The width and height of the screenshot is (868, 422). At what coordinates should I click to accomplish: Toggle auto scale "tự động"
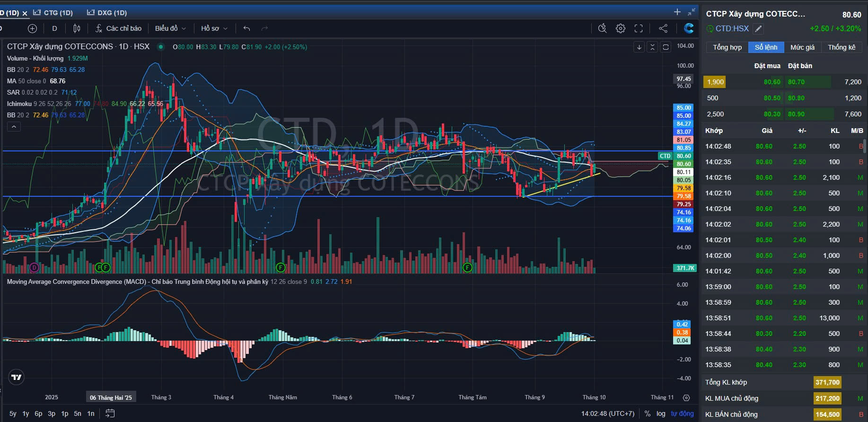(682, 413)
